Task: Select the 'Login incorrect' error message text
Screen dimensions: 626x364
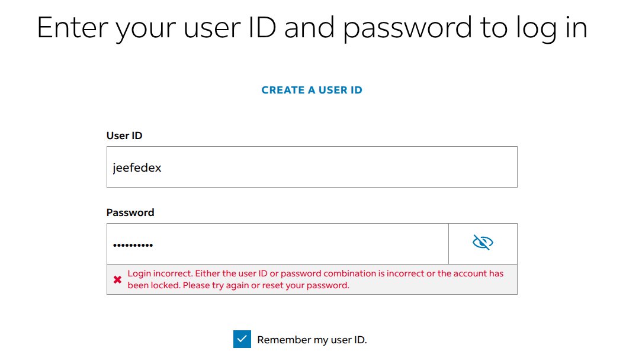Action: (316, 279)
